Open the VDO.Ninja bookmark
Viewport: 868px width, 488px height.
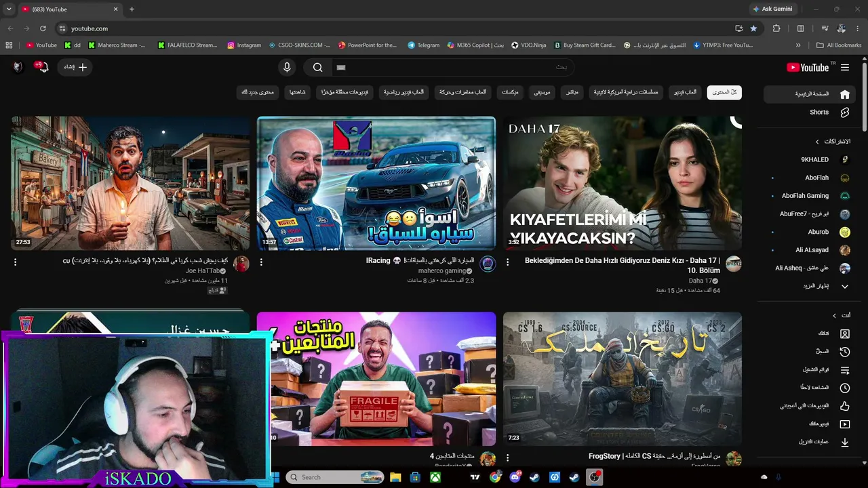click(529, 45)
